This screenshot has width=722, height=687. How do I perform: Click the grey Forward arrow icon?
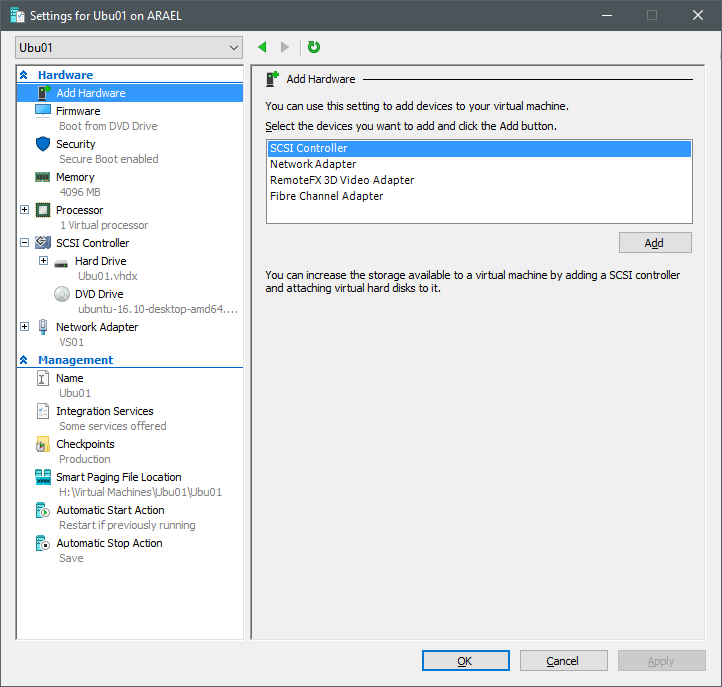[x=285, y=47]
